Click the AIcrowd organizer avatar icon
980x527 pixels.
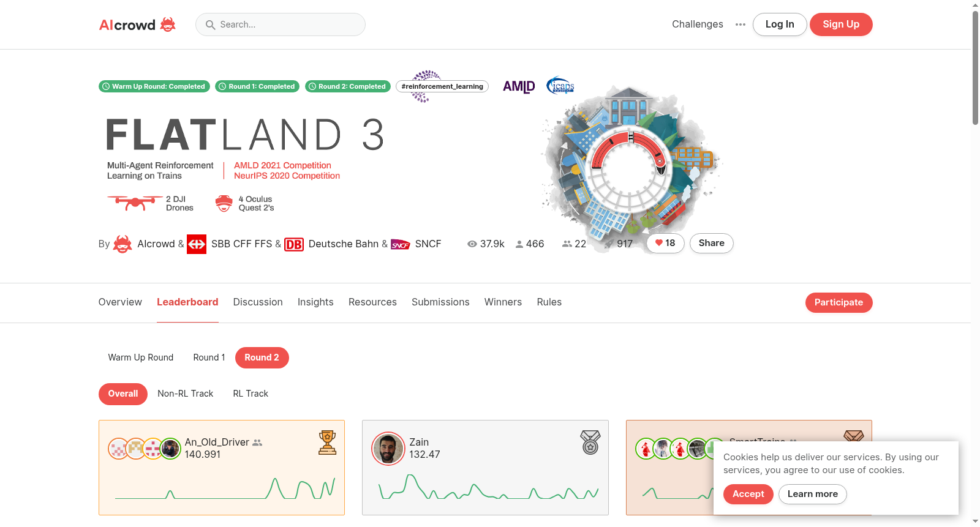coord(123,244)
